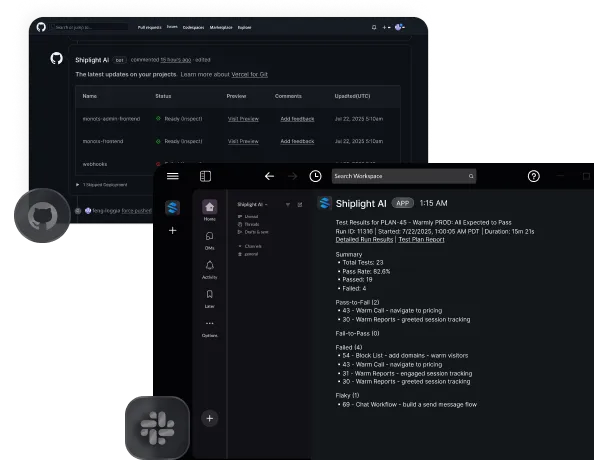Go forward with Slack forward arrow

(292, 176)
